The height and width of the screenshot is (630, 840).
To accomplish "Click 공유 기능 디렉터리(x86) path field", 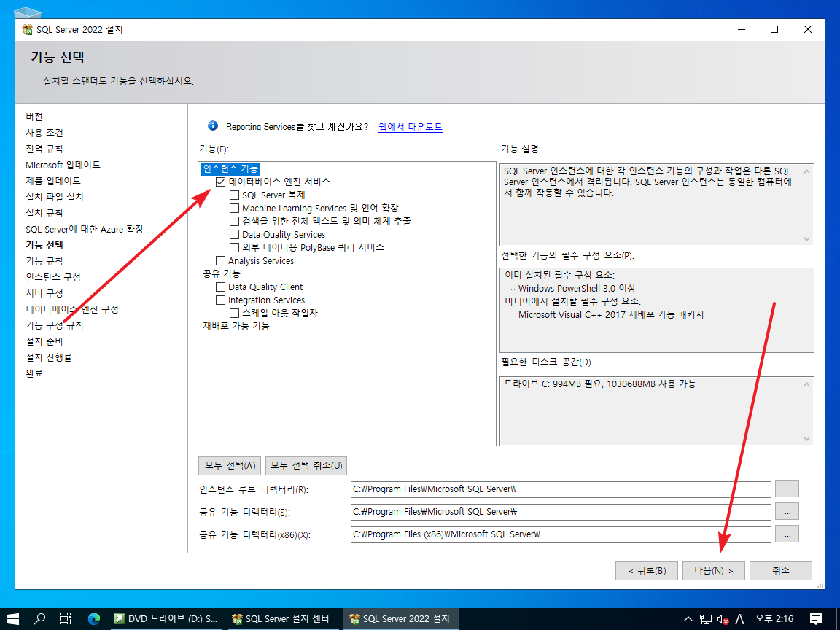I will click(561, 534).
